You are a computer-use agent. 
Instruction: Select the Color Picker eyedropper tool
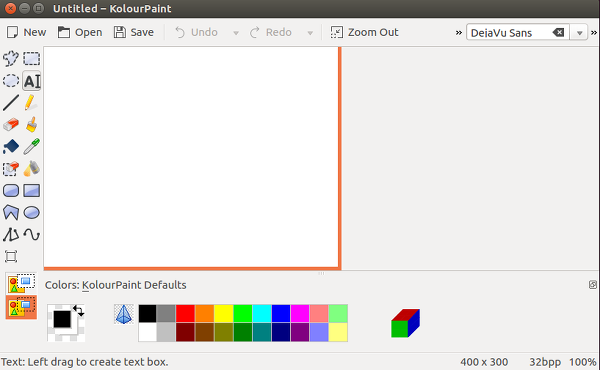click(x=31, y=147)
